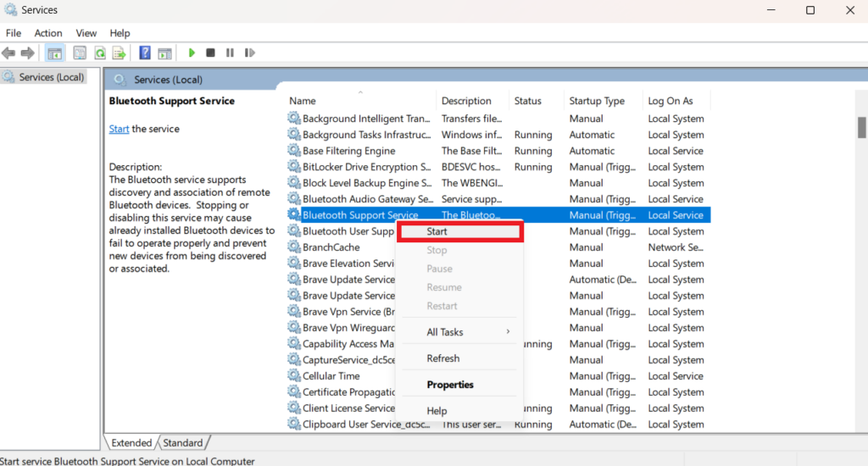
Task: Open the Help menu in menu bar
Action: click(x=120, y=33)
